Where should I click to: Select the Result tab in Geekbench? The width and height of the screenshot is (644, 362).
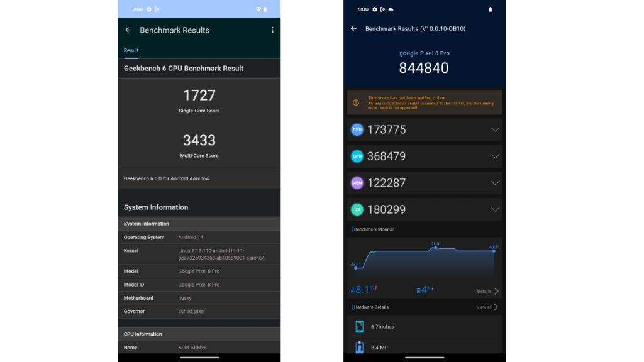131,50
